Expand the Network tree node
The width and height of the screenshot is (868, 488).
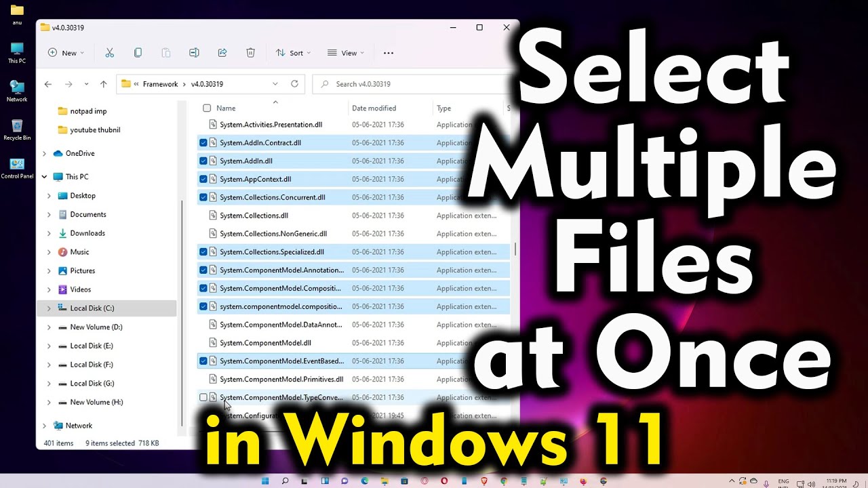(45, 426)
